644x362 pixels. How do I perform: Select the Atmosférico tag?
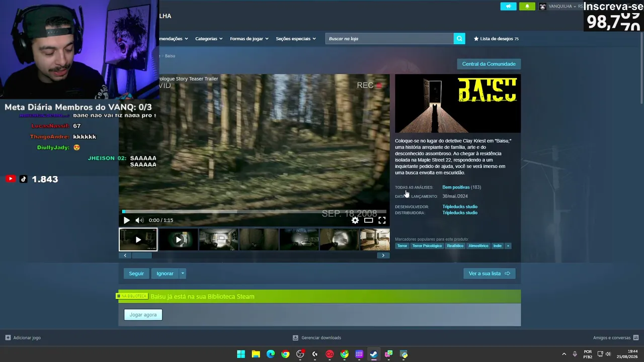pyautogui.click(x=478, y=246)
